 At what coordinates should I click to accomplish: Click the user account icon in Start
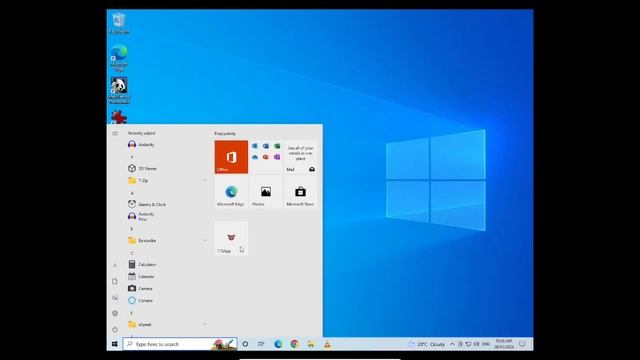coord(115,265)
